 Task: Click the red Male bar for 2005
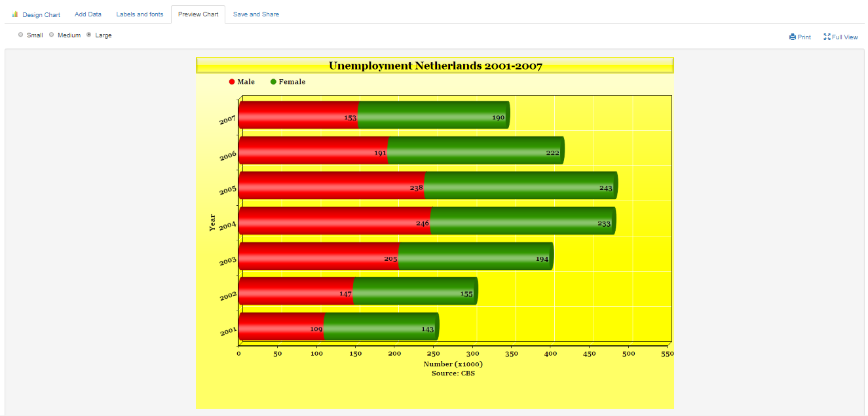(331, 185)
